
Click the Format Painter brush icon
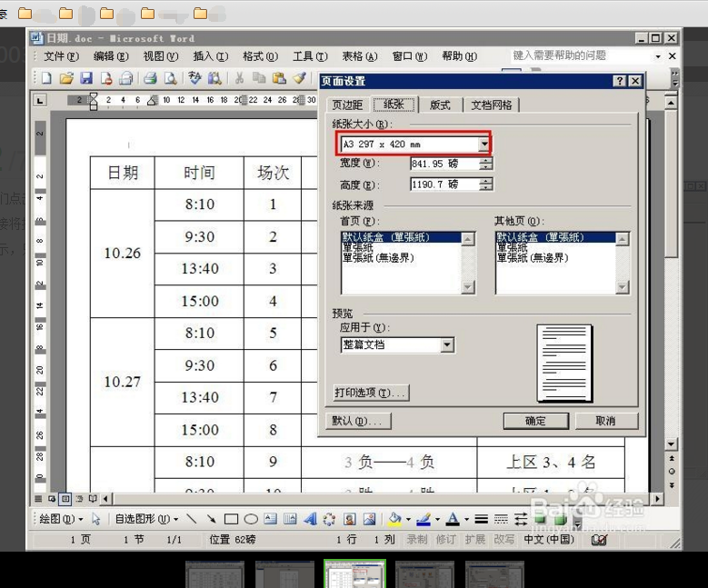pos(299,79)
